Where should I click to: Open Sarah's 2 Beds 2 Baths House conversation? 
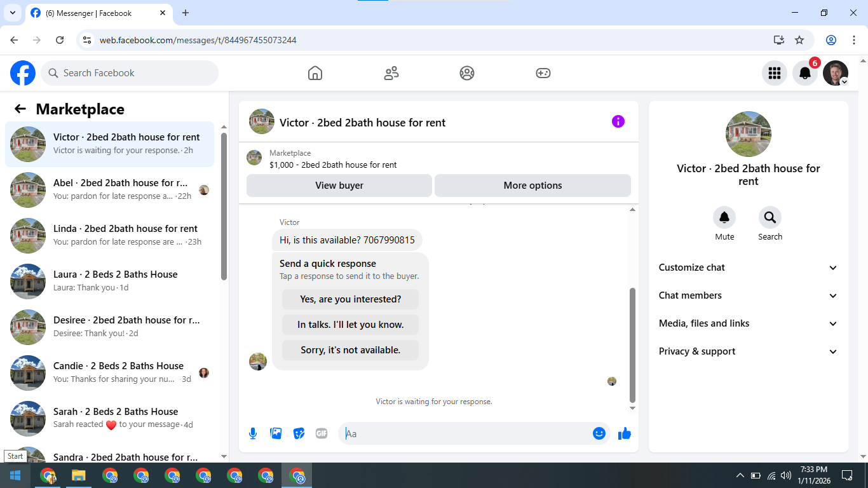110,419
